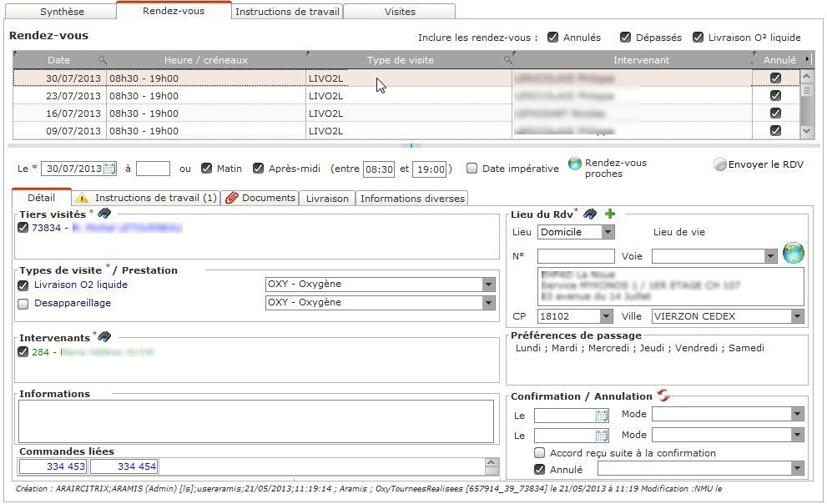Click the magnifier icon in Type de visite header
Screen dimensions: 827x504
[x=508, y=59]
